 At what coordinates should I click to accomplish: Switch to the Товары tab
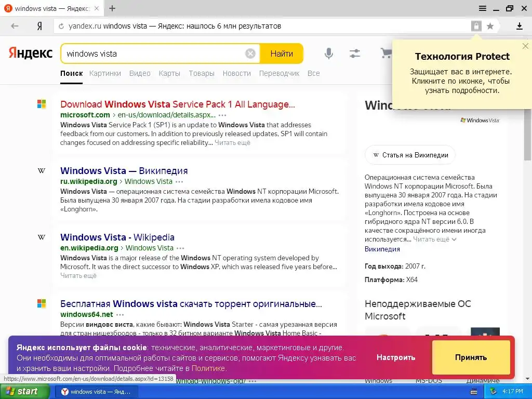[202, 73]
